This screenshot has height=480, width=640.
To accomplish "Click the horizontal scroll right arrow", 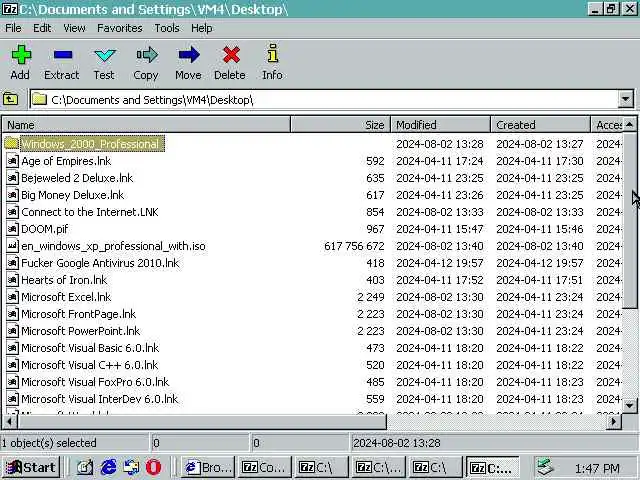I will click(613, 422).
